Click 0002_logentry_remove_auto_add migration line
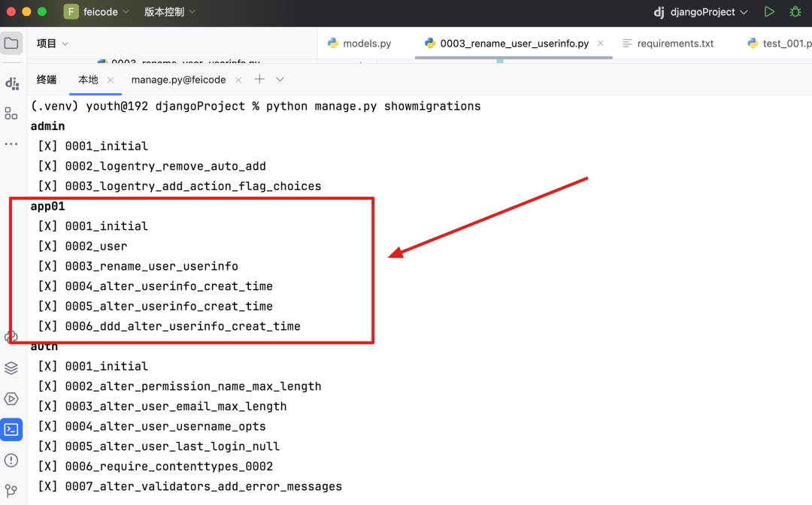This screenshot has width=812, height=505. click(x=152, y=166)
